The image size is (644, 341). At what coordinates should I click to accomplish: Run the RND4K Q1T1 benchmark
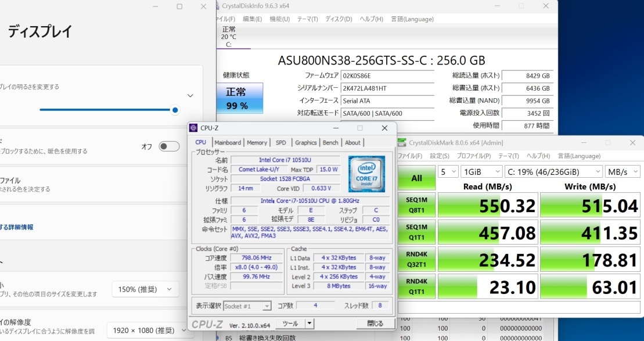[417, 286]
